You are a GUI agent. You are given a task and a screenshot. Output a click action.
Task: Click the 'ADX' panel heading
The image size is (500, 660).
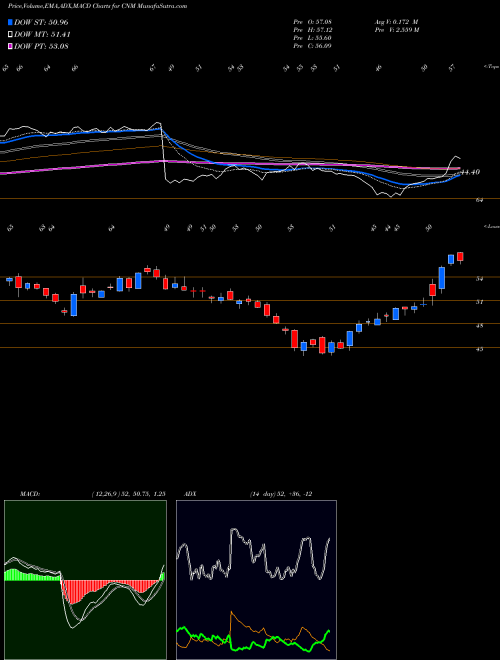[x=190, y=494]
